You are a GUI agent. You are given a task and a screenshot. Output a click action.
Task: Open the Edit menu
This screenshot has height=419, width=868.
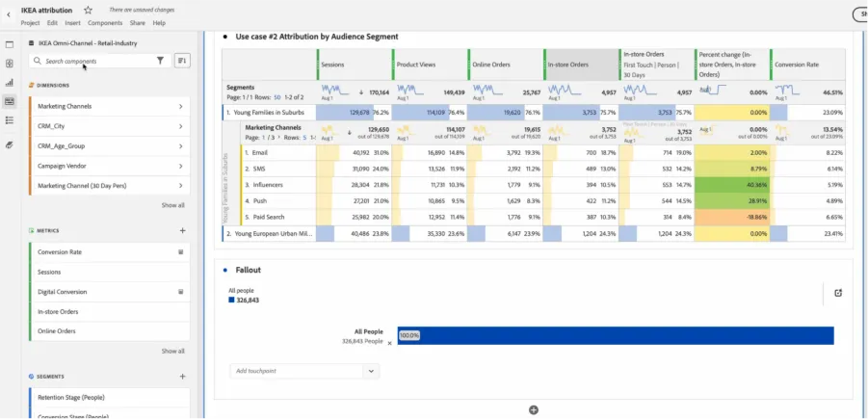pos(52,23)
